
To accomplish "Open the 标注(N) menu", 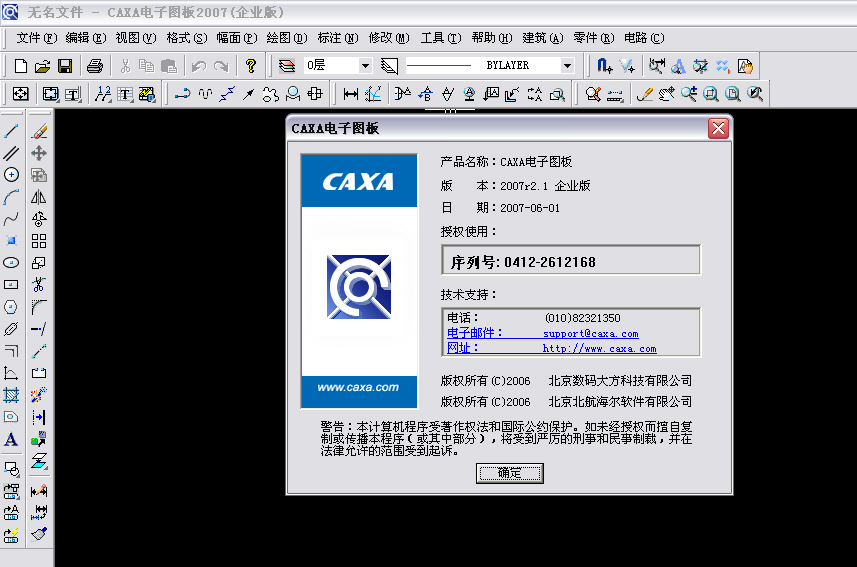I will tap(338, 38).
